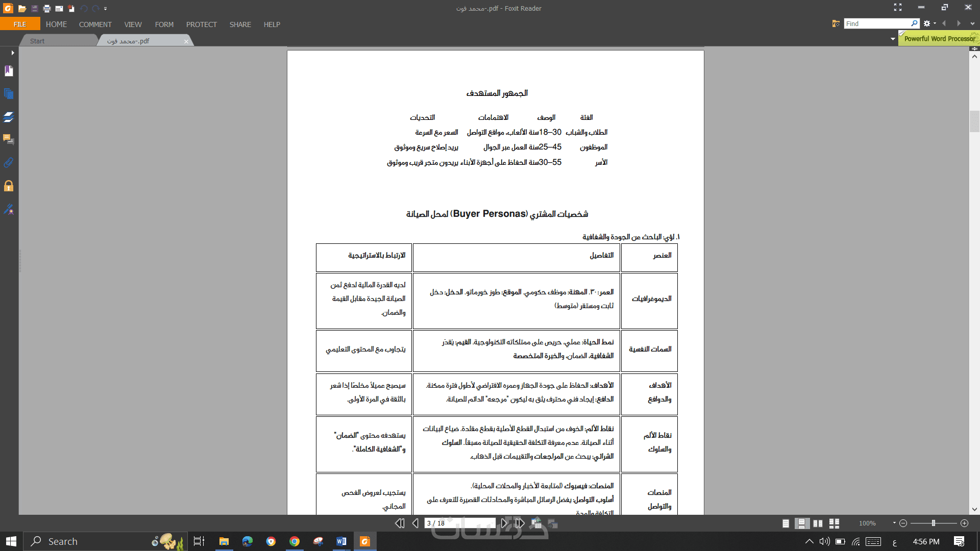The image size is (980, 551).
Task: Toggle continuous facing view mode
Action: (834, 523)
